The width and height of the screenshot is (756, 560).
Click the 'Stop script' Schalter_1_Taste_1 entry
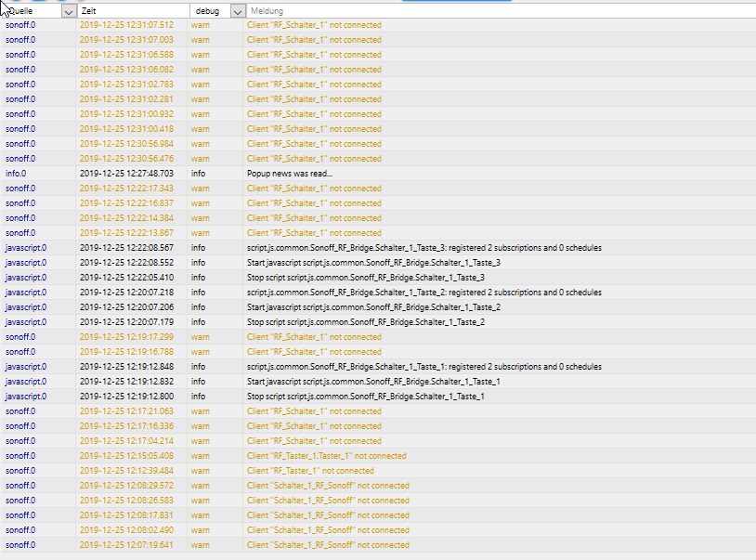(x=365, y=397)
